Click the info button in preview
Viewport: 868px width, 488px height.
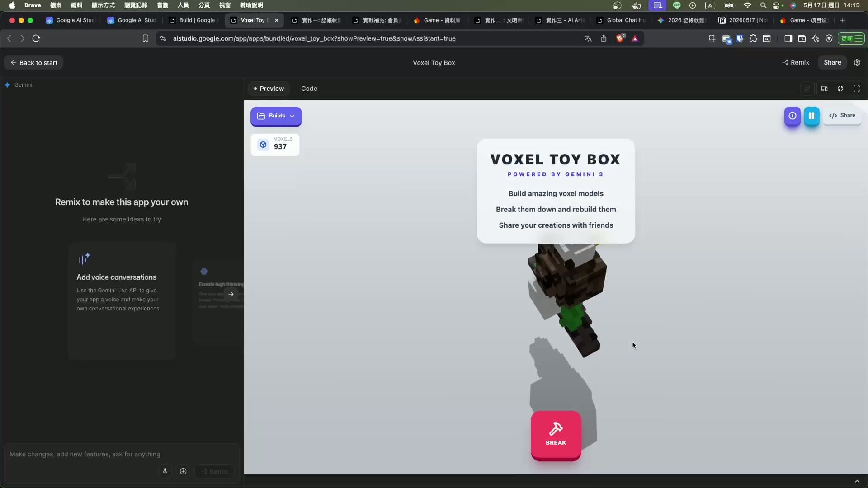(793, 116)
